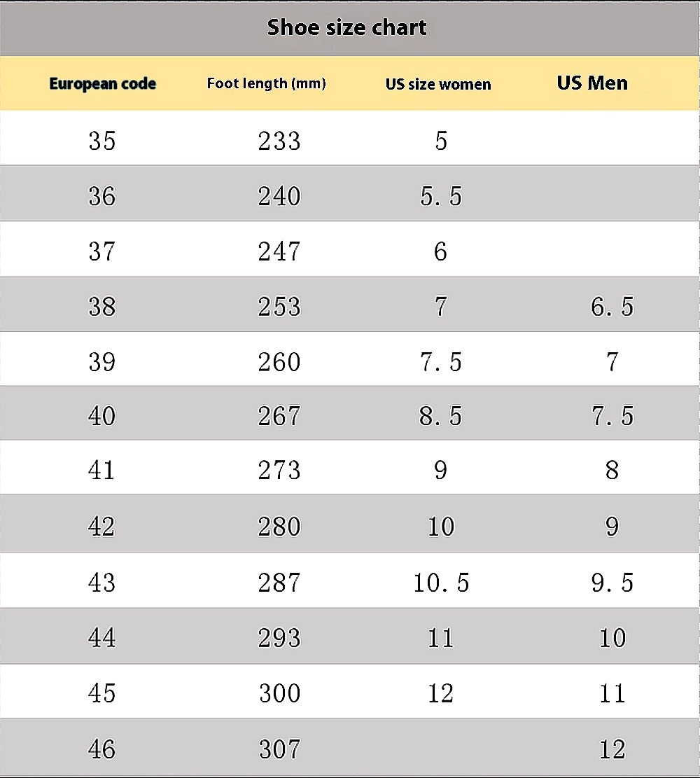Select the "Foot length (mm)" column header
The image size is (700, 778).
[x=266, y=84]
